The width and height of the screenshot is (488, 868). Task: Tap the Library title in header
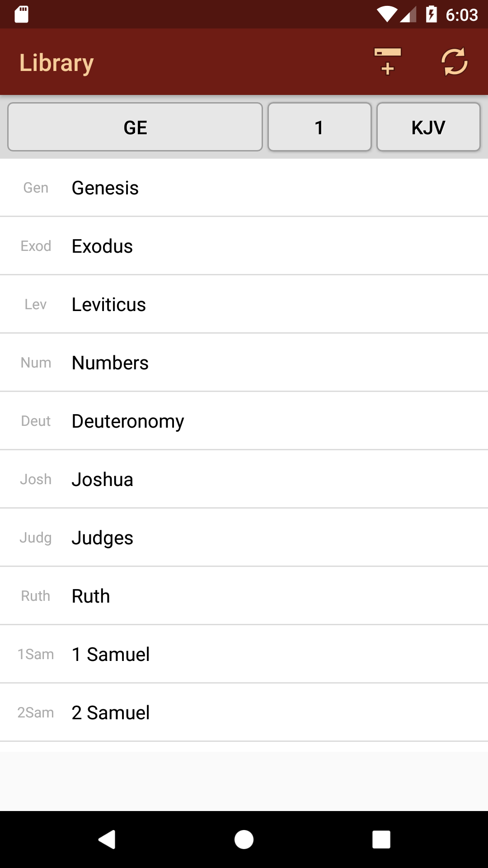click(x=56, y=62)
